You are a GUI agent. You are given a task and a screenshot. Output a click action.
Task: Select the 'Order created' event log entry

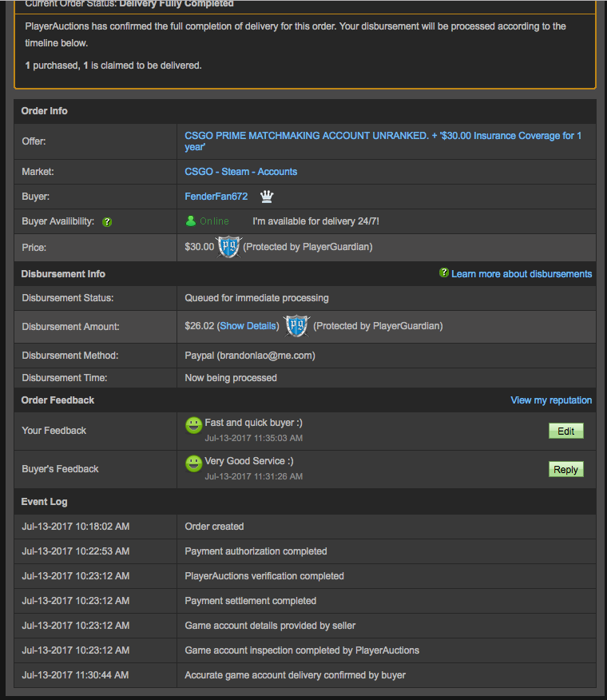click(214, 527)
